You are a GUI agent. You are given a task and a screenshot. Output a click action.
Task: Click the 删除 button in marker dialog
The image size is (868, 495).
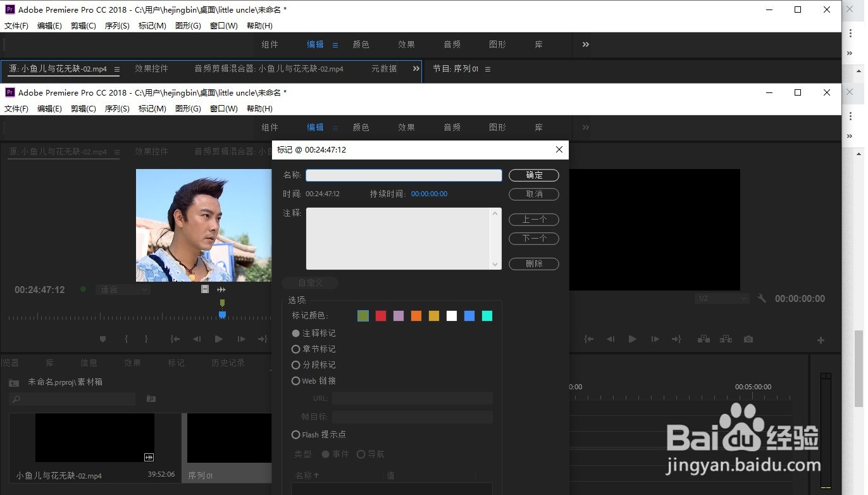(533, 264)
